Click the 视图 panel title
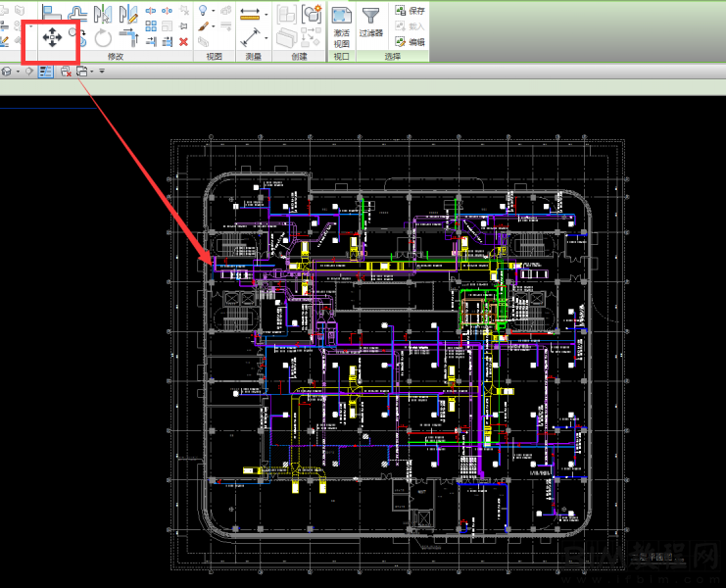The width and height of the screenshot is (726, 588). (x=215, y=57)
